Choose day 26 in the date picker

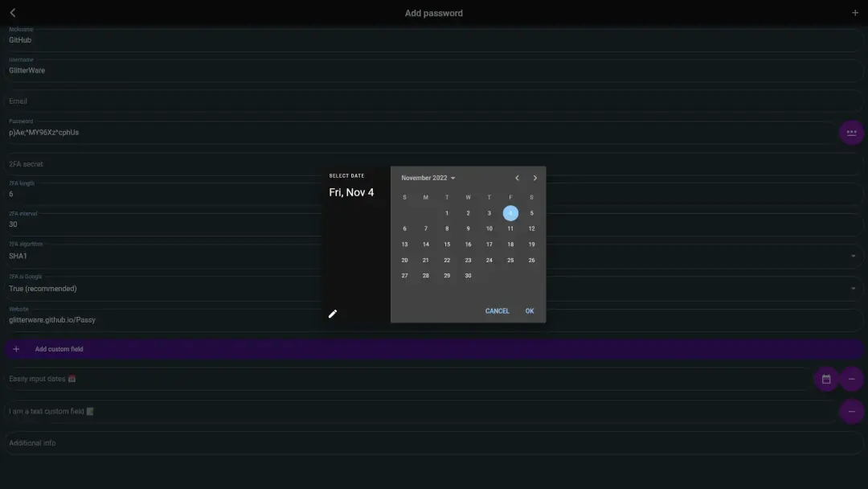point(531,261)
